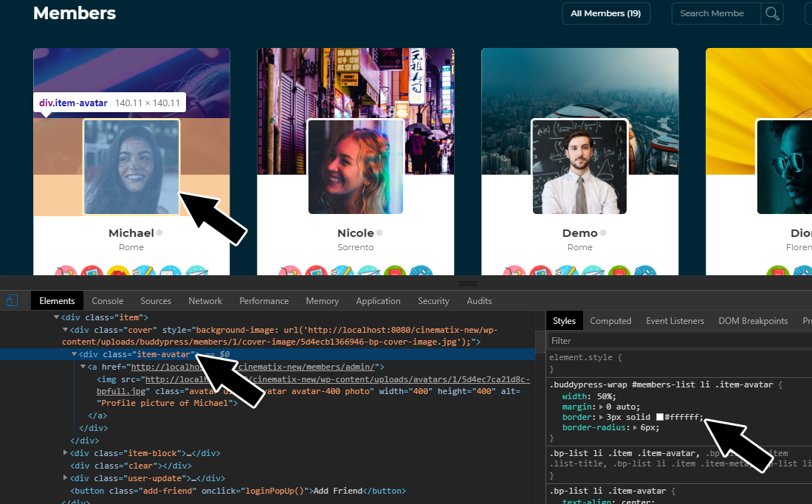Screen dimensions: 812x504
Task: Select the button class="add-friend" node row
Action: click(238, 491)
